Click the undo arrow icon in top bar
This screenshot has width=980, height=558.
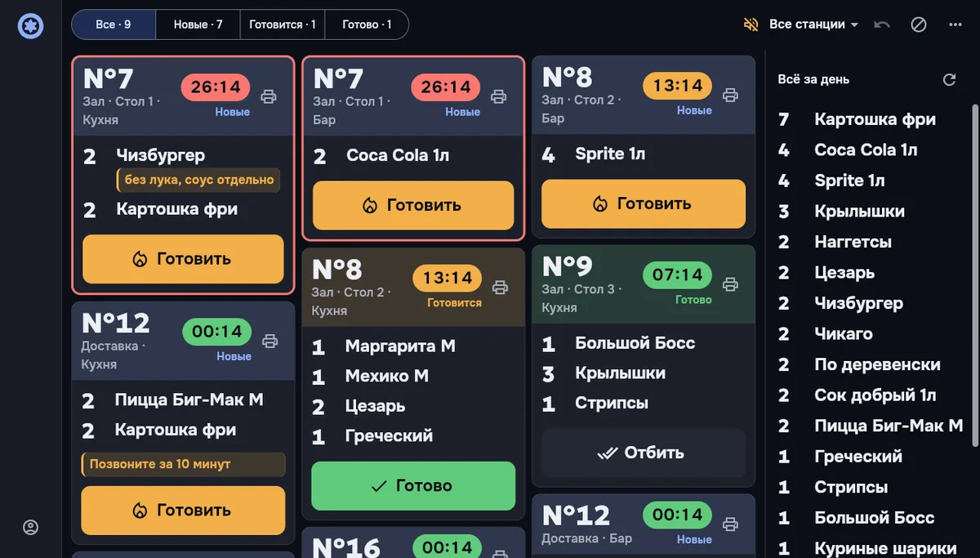(882, 25)
